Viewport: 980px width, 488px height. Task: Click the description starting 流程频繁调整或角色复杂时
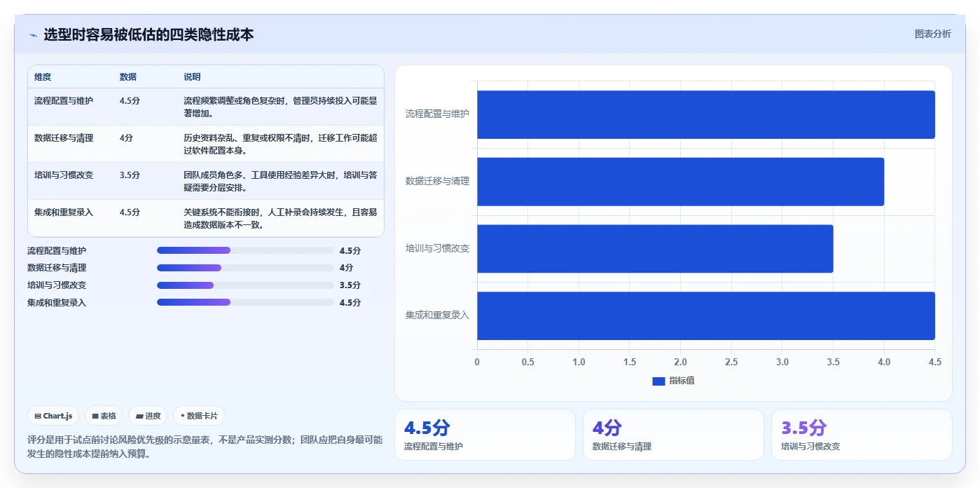tap(280, 107)
